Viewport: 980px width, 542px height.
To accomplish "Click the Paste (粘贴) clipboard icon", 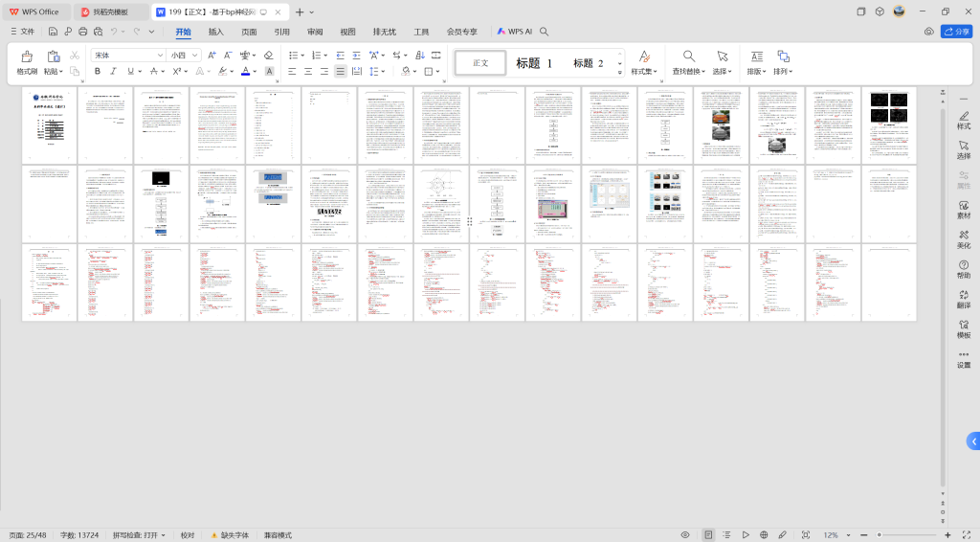I will click(54, 56).
